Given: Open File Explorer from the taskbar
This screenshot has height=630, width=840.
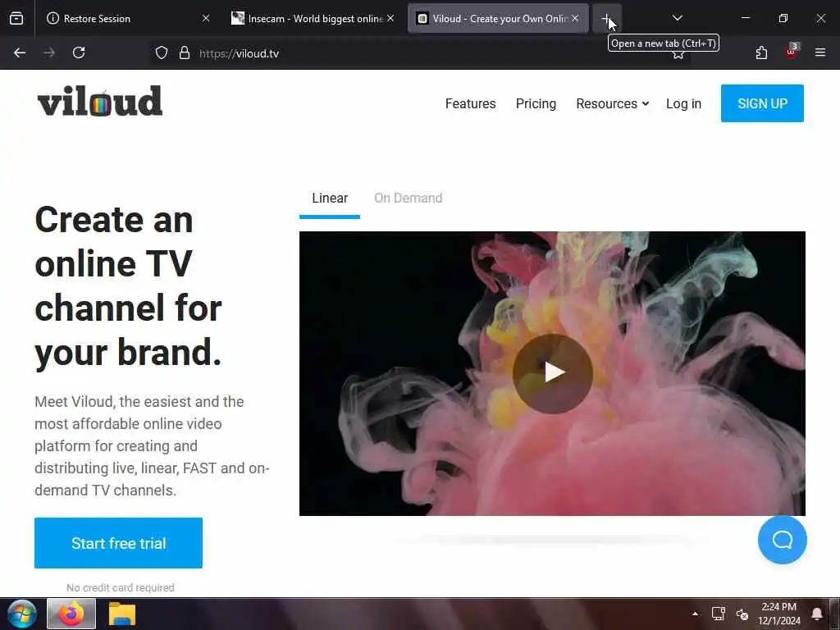Looking at the screenshot, I should 122,614.
